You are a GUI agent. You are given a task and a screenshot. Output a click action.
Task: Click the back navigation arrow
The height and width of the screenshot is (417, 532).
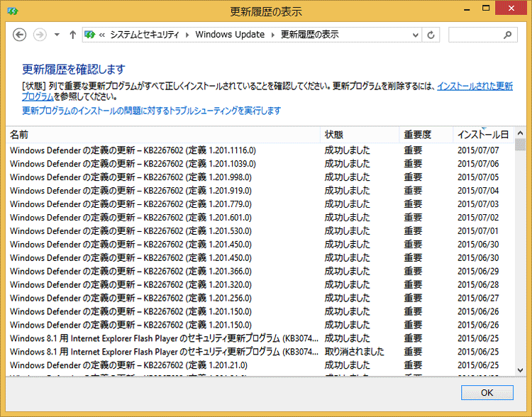pyautogui.click(x=20, y=35)
